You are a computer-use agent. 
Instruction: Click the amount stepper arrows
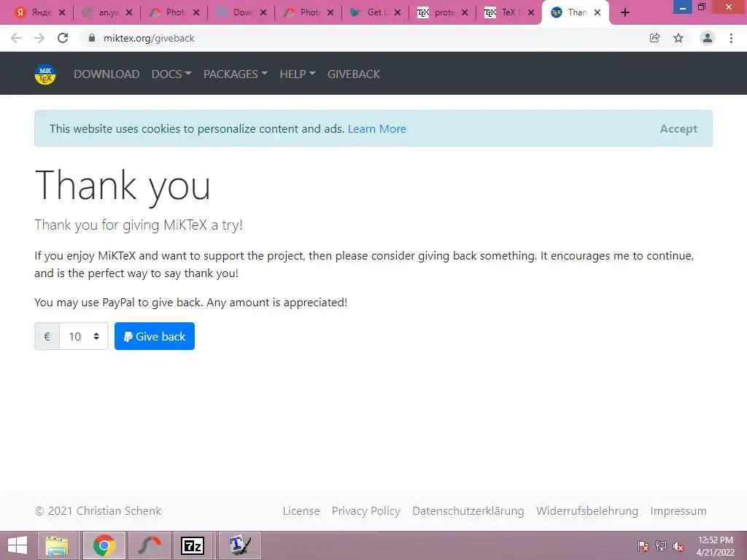pos(96,336)
